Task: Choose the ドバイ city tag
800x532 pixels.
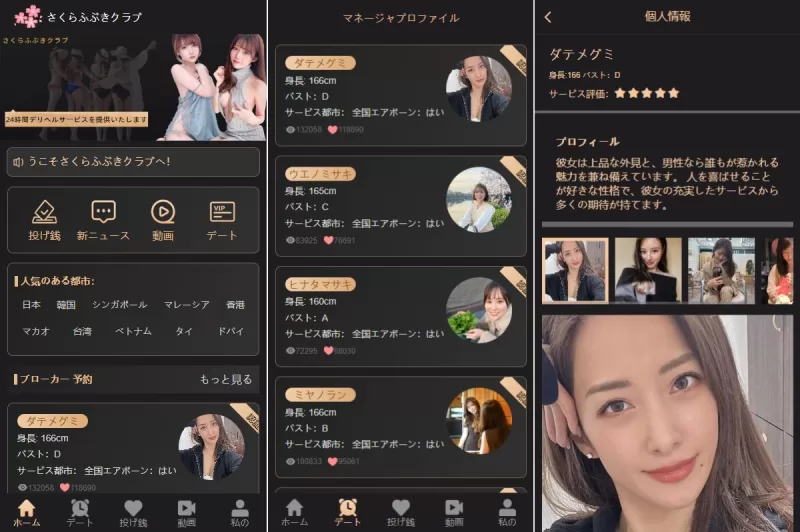Action: pyautogui.click(x=232, y=331)
